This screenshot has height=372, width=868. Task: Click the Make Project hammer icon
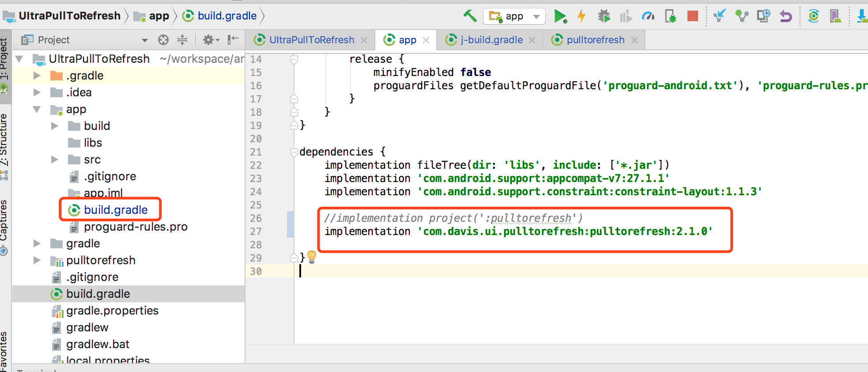click(x=470, y=16)
